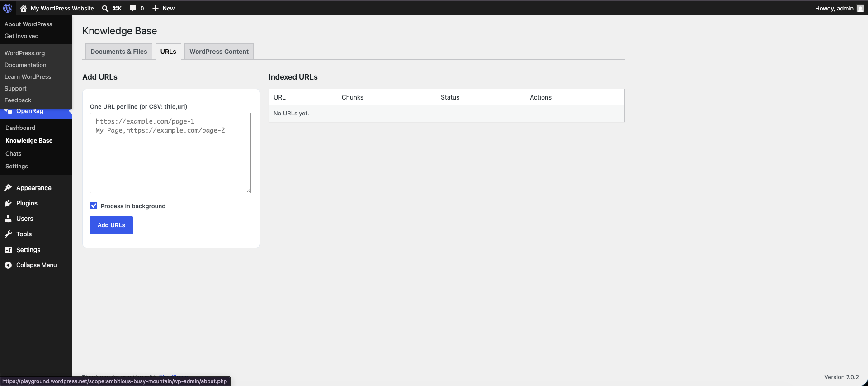Click the OpenRag chat icon
Screen dimensions: 868x386
pos(8,111)
